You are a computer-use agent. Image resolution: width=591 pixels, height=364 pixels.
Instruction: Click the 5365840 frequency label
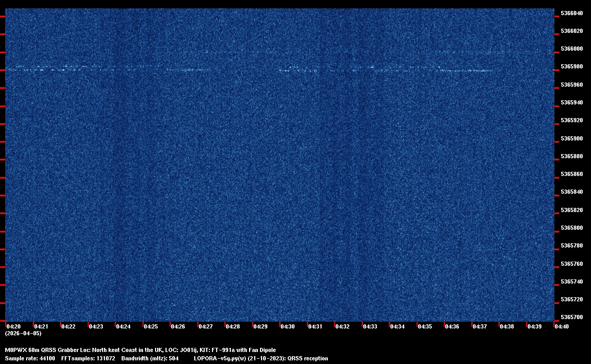point(571,192)
